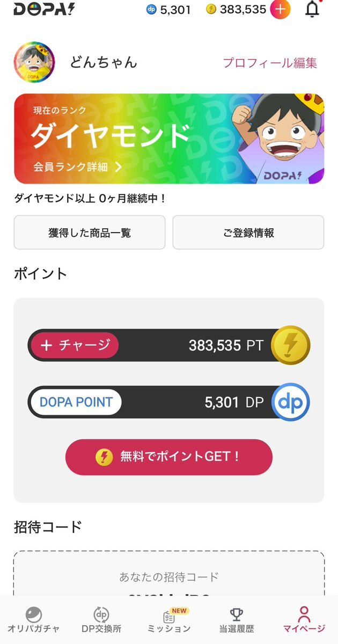Open プロフィール編集 link
Viewport: 338px width, 644px height.
click(270, 63)
